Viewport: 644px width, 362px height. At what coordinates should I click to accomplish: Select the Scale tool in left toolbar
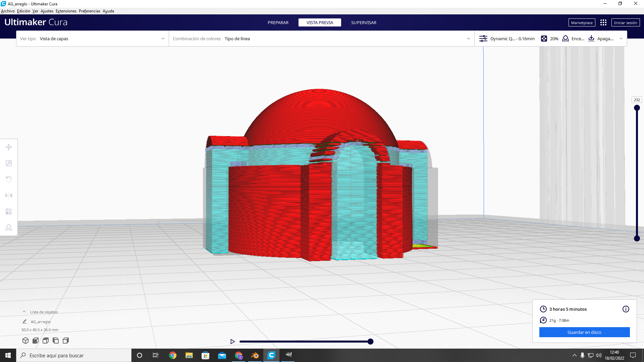pos(9,163)
